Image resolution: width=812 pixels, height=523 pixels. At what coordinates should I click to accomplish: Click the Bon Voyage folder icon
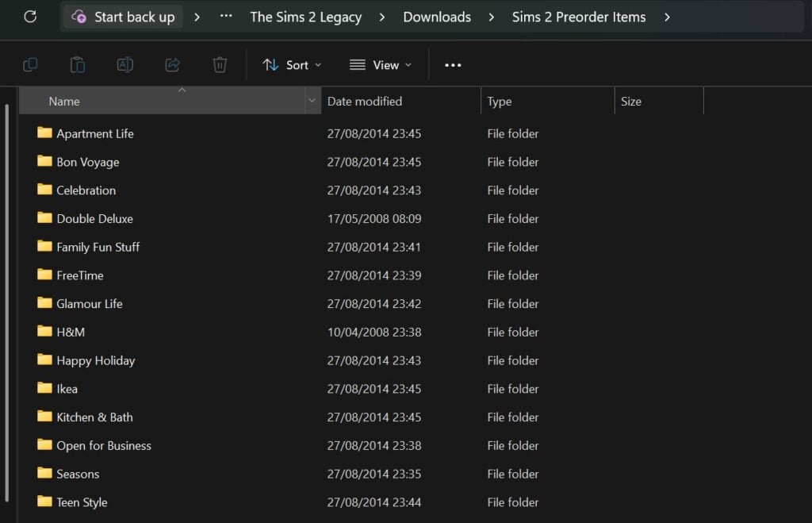point(44,161)
